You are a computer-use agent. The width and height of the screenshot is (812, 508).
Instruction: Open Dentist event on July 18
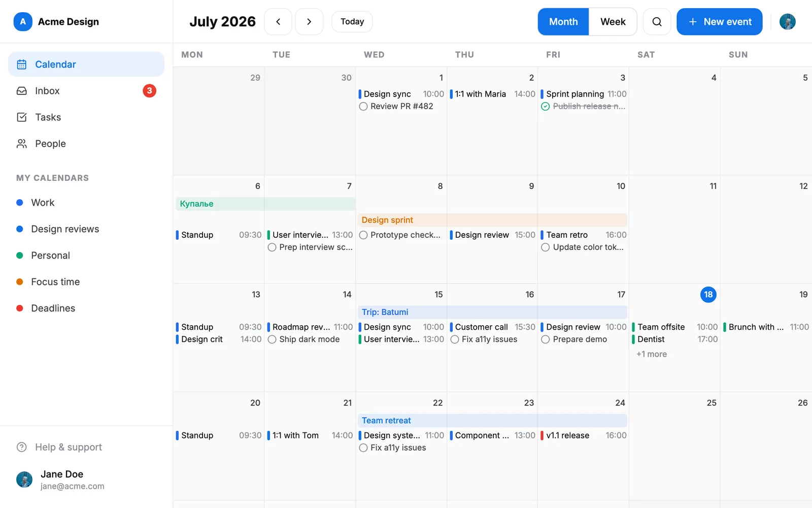(675, 339)
